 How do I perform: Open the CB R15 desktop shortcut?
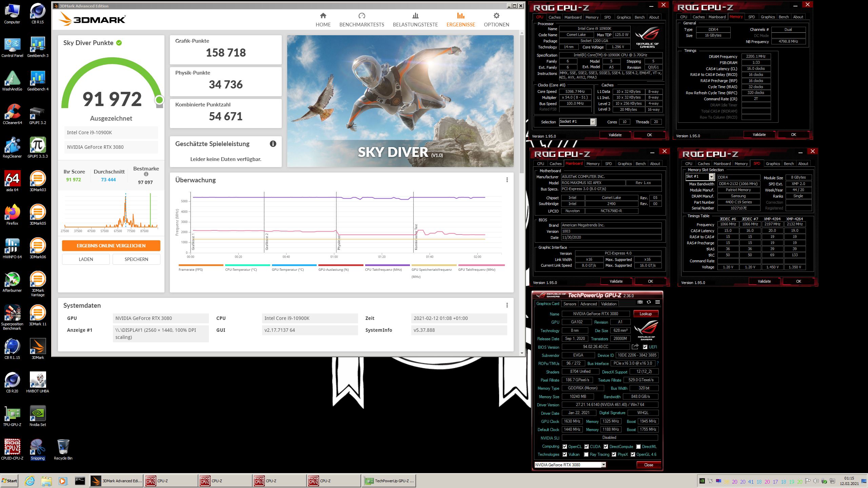point(38,14)
